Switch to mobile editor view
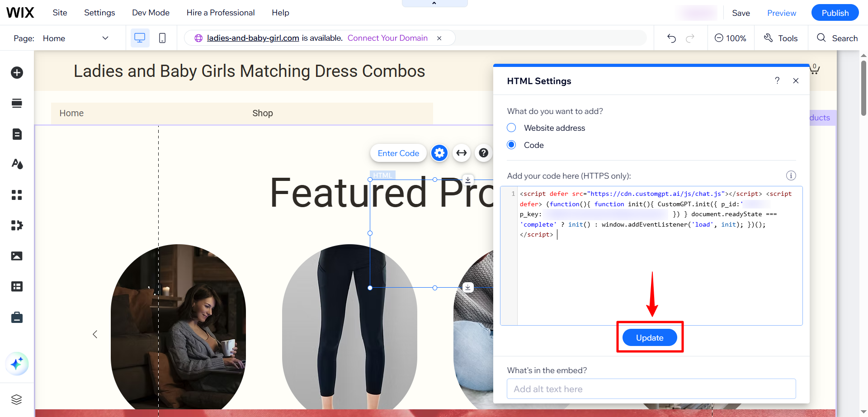The width and height of the screenshot is (868, 417). [162, 38]
